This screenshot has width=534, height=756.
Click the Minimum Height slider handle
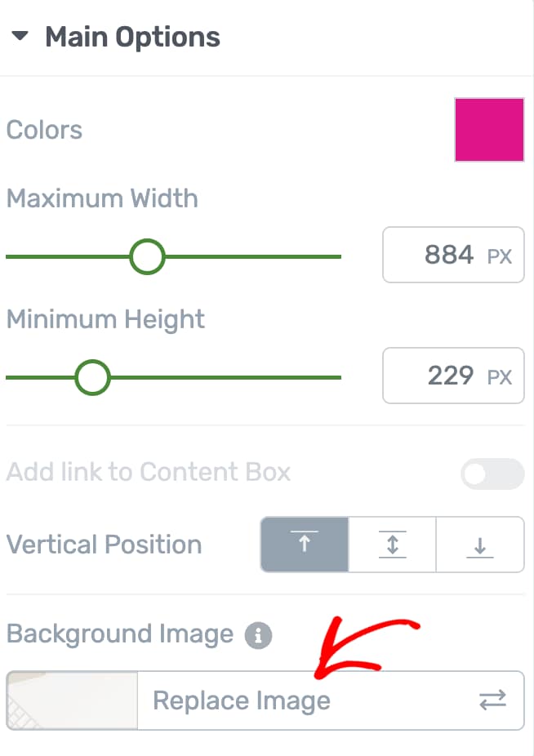click(92, 377)
